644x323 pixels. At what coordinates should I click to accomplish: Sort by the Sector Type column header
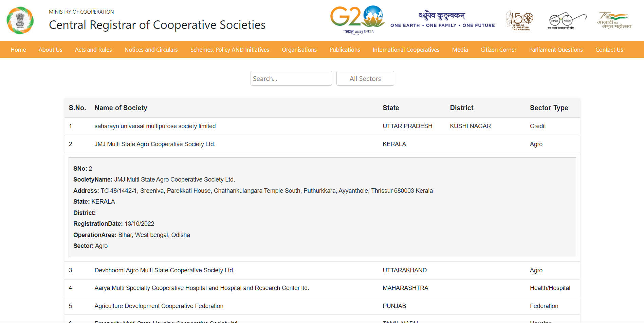click(x=549, y=108)
